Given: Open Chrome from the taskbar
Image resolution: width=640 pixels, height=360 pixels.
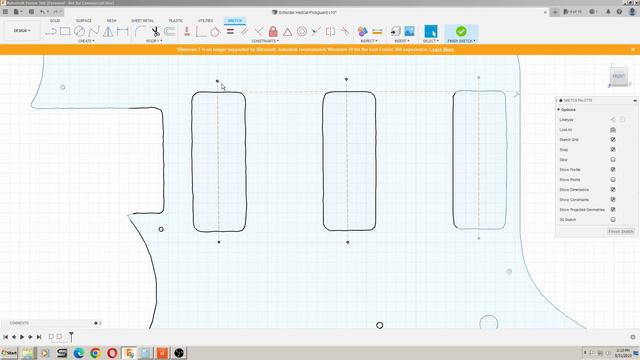Looking at the screenshot, I should 96,353.
